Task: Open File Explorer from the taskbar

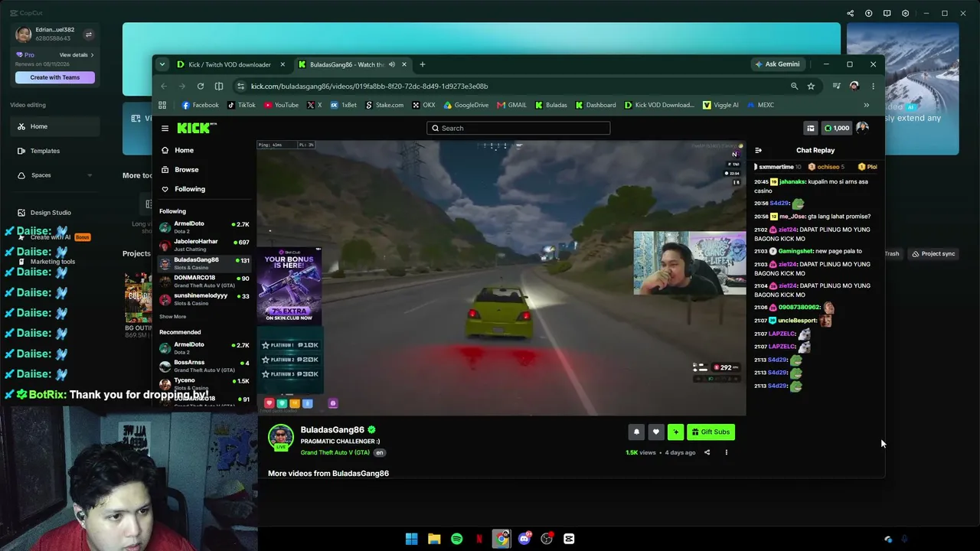Action: (434, 539)
